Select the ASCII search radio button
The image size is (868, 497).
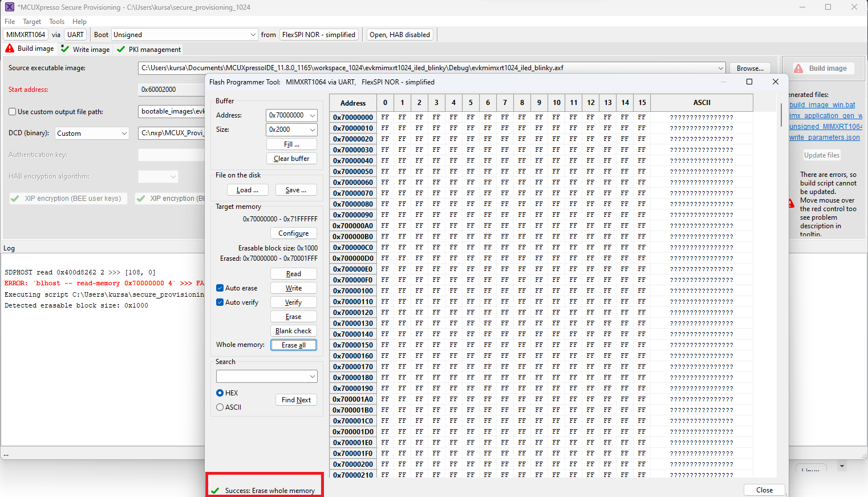220,407
